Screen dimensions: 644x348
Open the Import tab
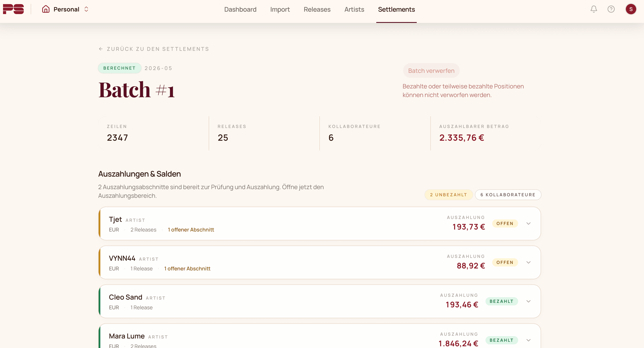click(x=280, y=10)
